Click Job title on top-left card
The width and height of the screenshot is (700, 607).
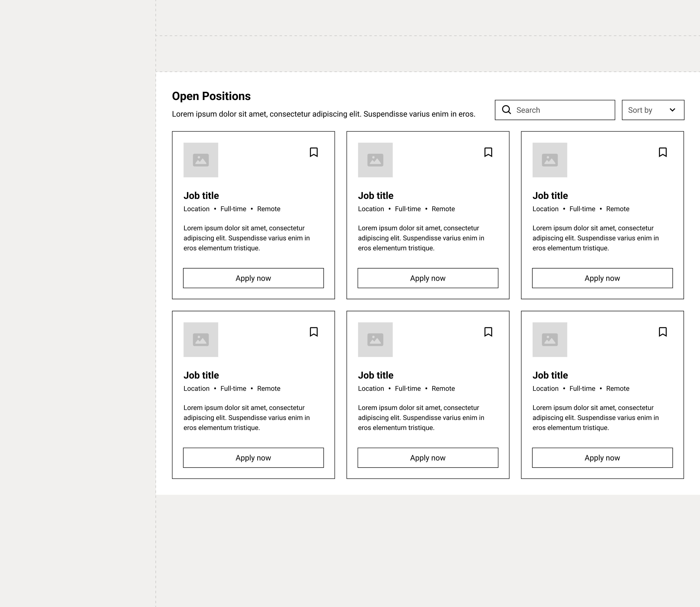click(x=201, y=196)
